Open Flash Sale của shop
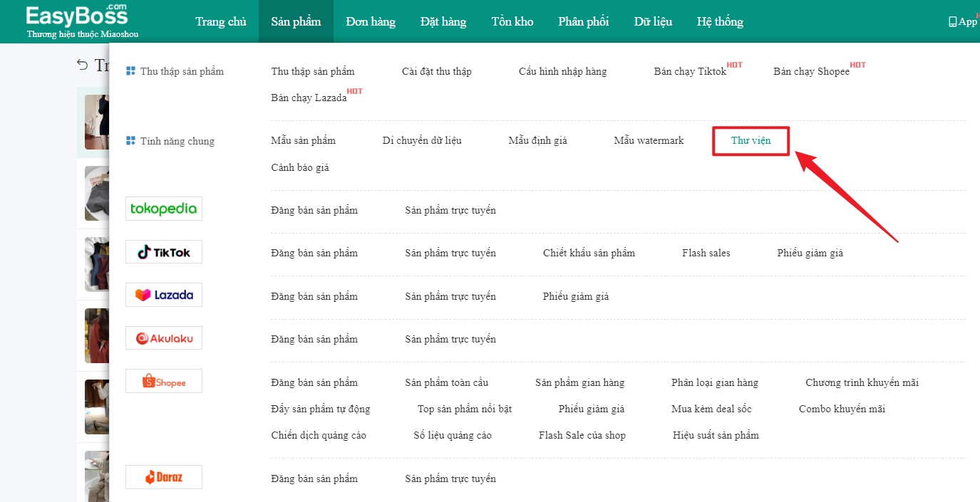980x502 pixels. (582, 435)
